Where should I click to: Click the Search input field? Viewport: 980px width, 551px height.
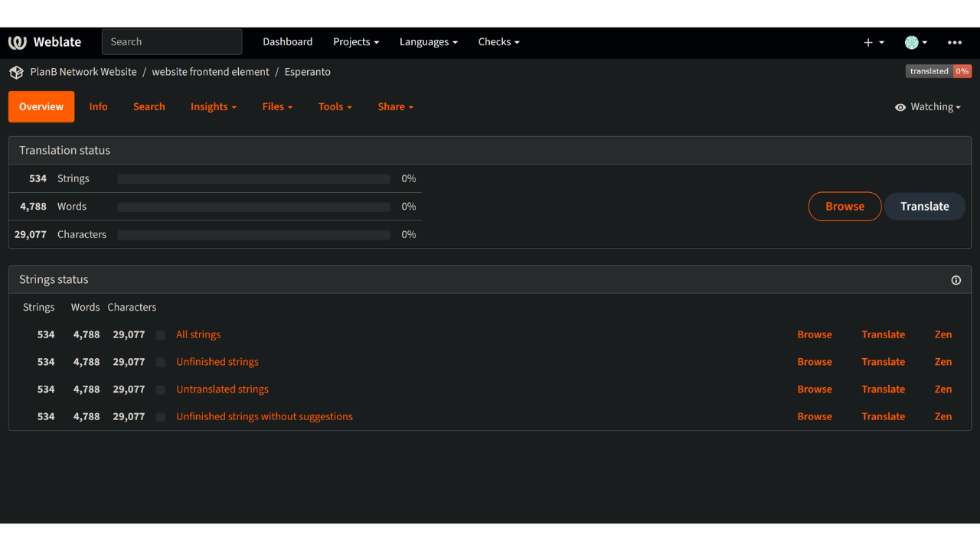click(171, 42)
